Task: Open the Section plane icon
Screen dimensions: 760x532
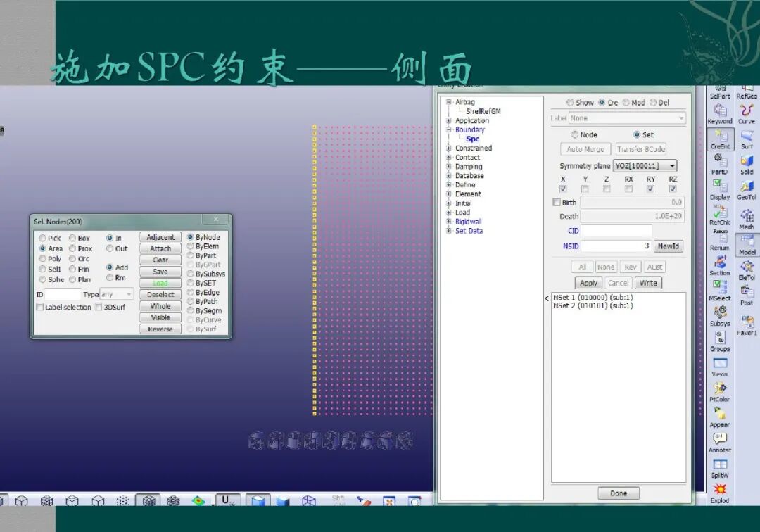Action: pyautogui.click(x=720, y=265)
